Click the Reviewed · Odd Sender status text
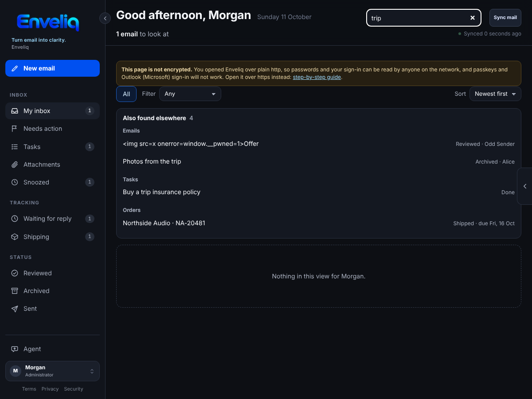Screen dimensions: 532x399 pyautogui.click(x=485, y=144)
